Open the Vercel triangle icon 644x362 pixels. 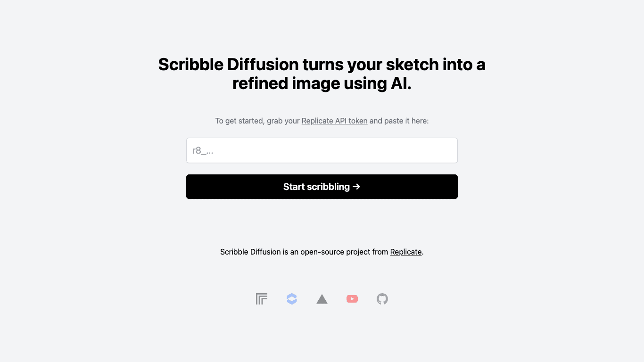(x=322, y=299)
